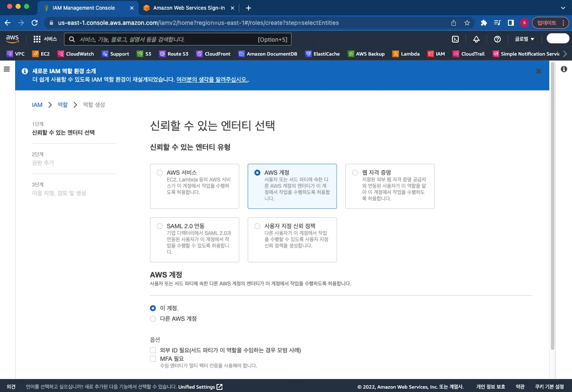The height and width of the screenshot is (392, 572).
Task: Toggle the browser side panel icon
Action: pyautogui.click(x=511, y=23)
